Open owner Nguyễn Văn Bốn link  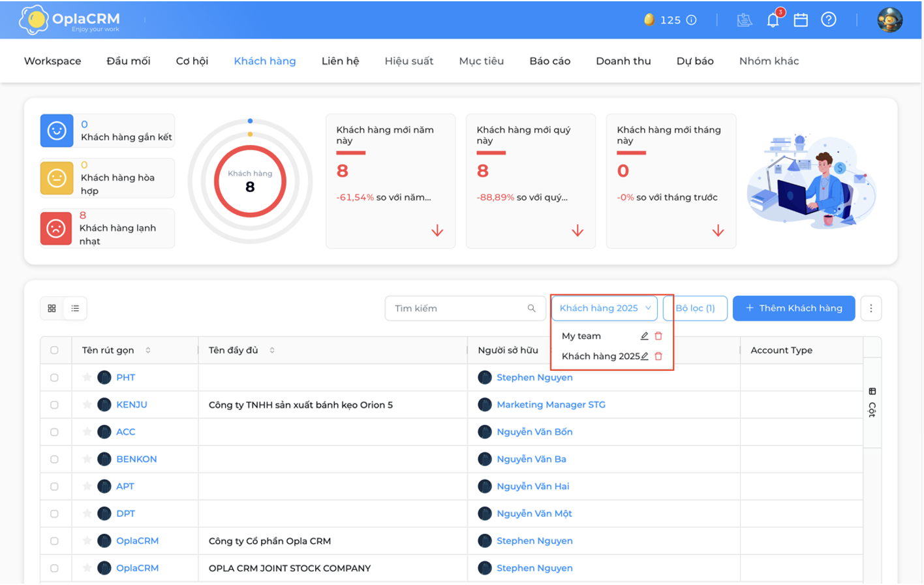(534, 432)
